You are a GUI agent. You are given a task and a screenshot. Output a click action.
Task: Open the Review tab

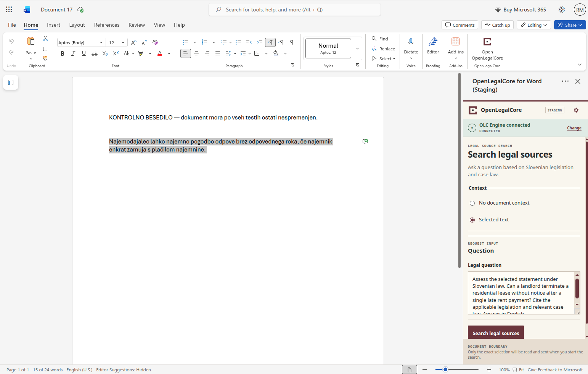[137, 25]
